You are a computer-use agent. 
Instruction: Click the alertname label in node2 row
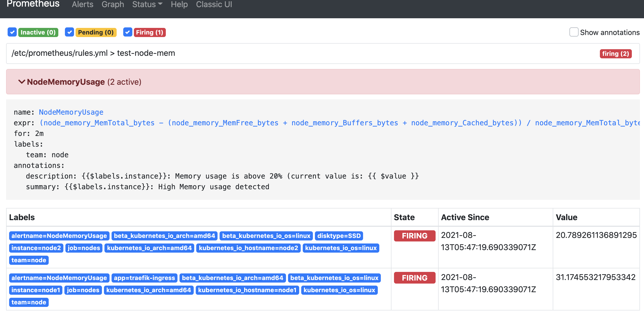(59, 236)
